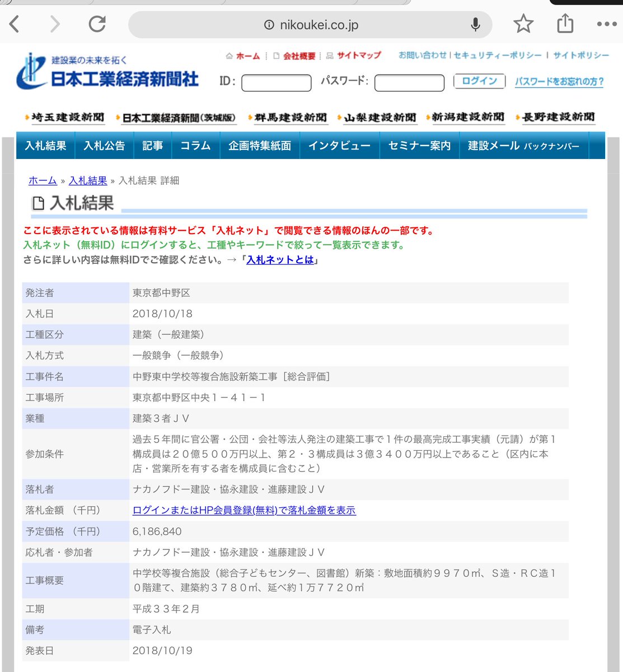Open the 山梨建設新聞 newspaper link

[x=376, y=118]
